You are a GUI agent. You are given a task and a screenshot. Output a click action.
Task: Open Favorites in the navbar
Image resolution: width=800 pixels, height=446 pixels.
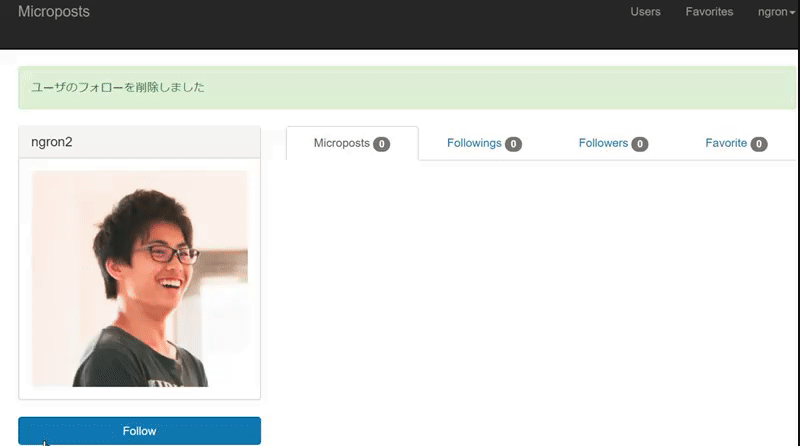pos(709,12)
